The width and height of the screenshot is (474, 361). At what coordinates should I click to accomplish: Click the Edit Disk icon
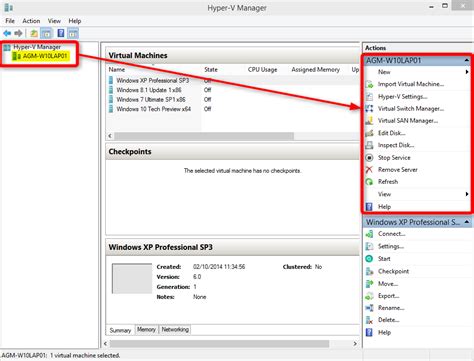pyautogui.click(x=369, y=133)
